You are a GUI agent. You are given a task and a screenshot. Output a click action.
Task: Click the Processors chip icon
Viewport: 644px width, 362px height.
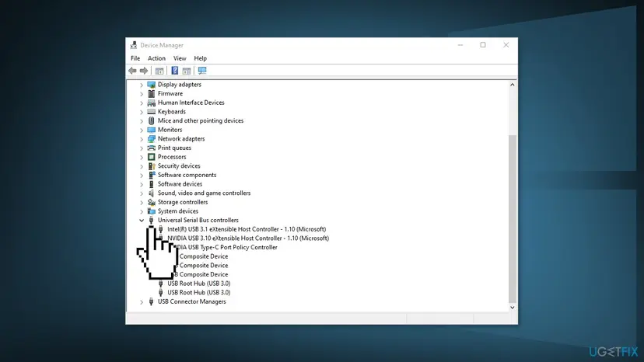[x=151, y=157]
